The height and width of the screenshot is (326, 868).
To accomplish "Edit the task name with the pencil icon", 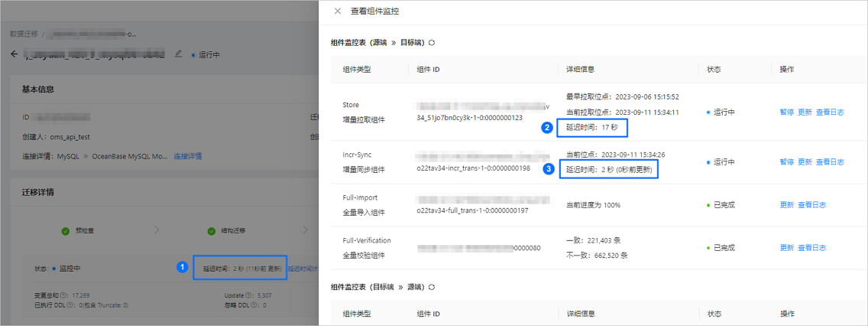I will coord(178,54).
